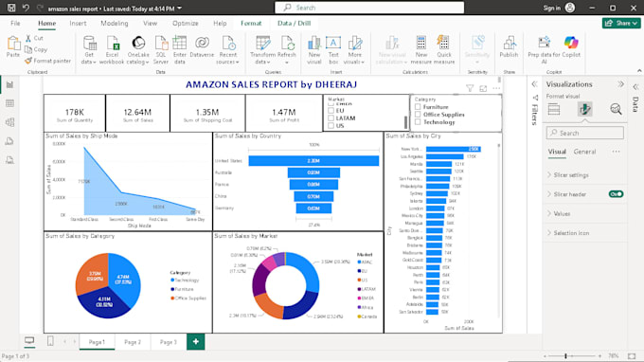
Task: Cut the selected visual
Action: pos(34,38)
